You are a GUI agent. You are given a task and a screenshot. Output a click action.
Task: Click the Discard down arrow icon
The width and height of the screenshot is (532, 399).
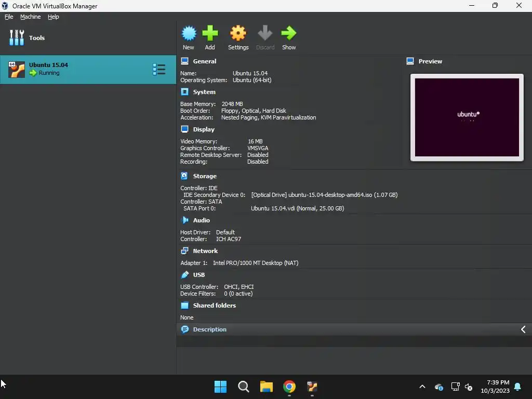pos(265,33)
